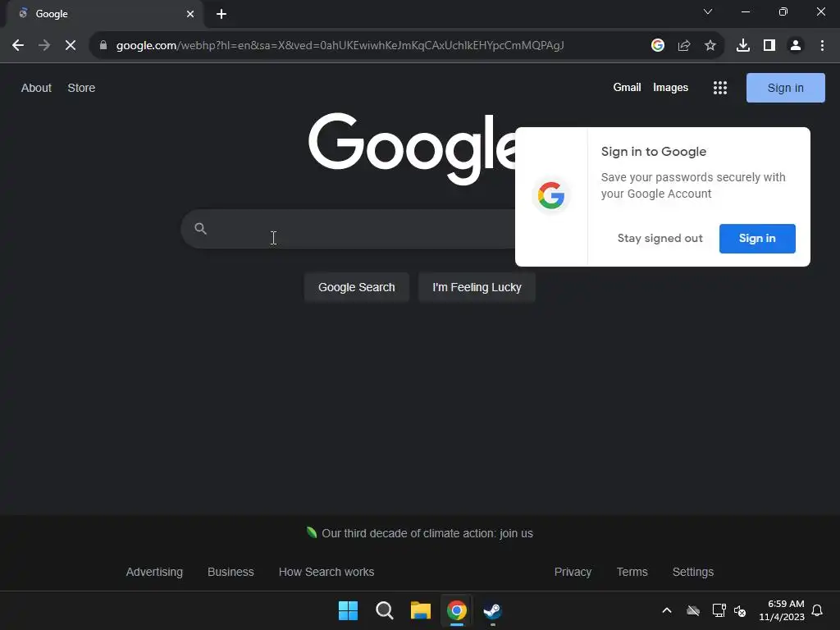Open the Chrome profile menu
The width and height of the screenshot is (840, 630).
(x=796, y=46)
